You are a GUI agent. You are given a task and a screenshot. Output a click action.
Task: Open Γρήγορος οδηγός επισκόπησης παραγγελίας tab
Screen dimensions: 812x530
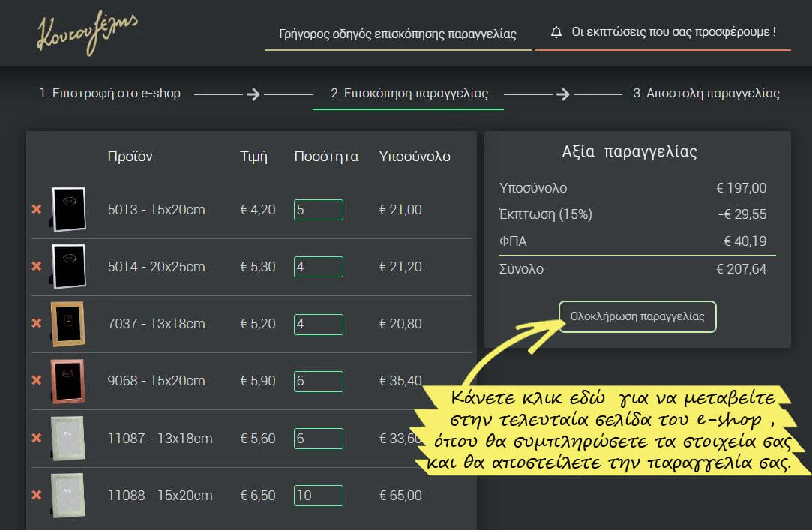tap(398, 34)
